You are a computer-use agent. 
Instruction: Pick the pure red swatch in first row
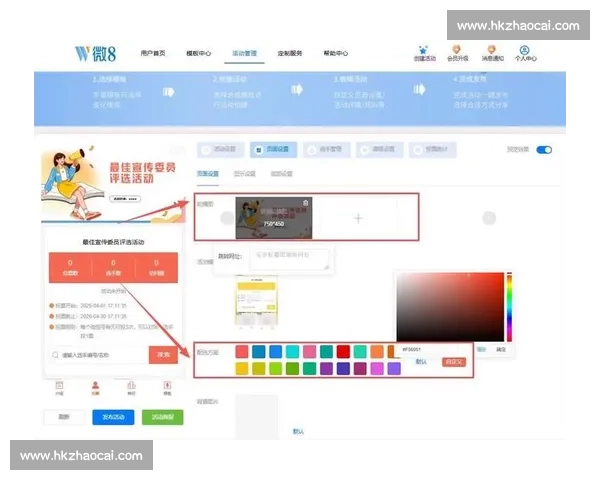point(343,351)
